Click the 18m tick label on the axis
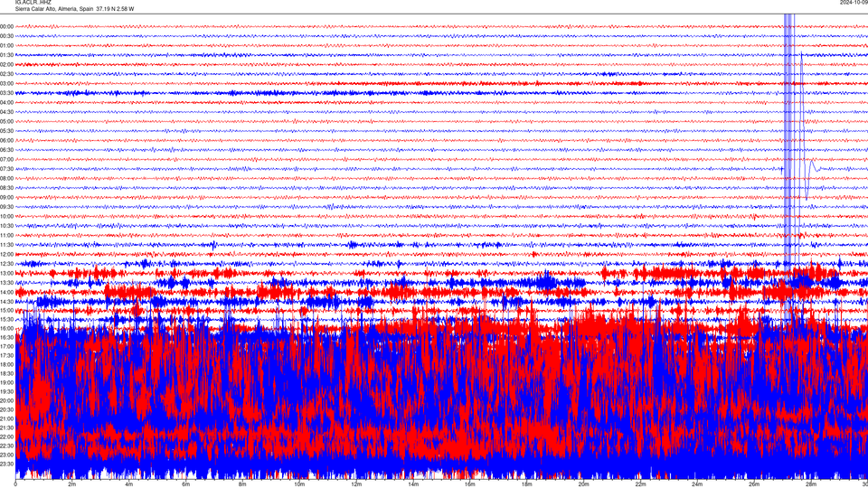The height and width of the screenshot is (488, 868). click(x=526, y=484)
